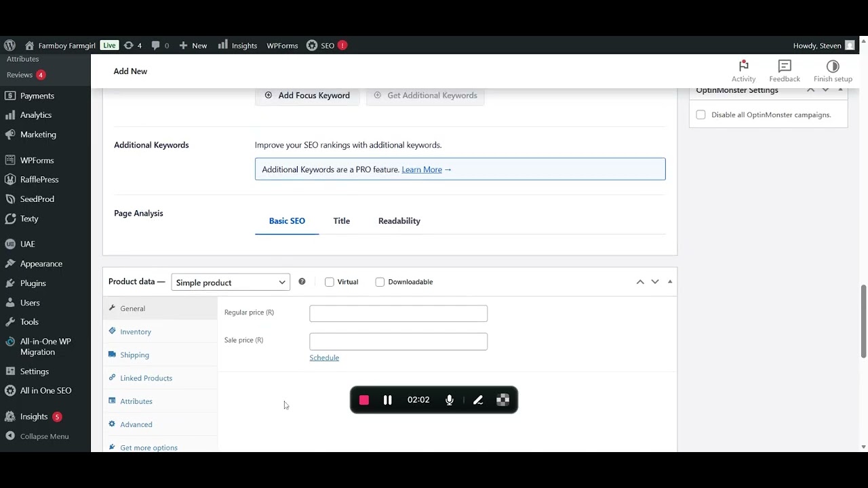Screen dimensions: 868x488
Task: Open the Feedback panel icon
Action: [x=785, y=66]
